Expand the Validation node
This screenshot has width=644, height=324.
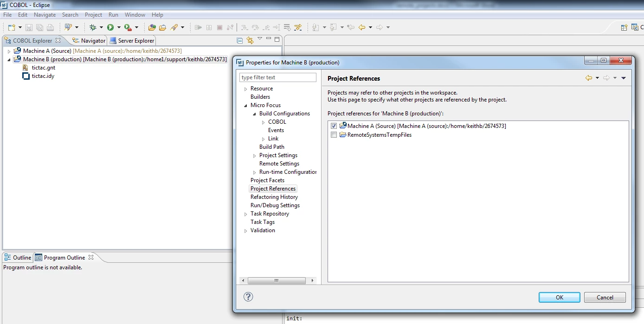245,231
